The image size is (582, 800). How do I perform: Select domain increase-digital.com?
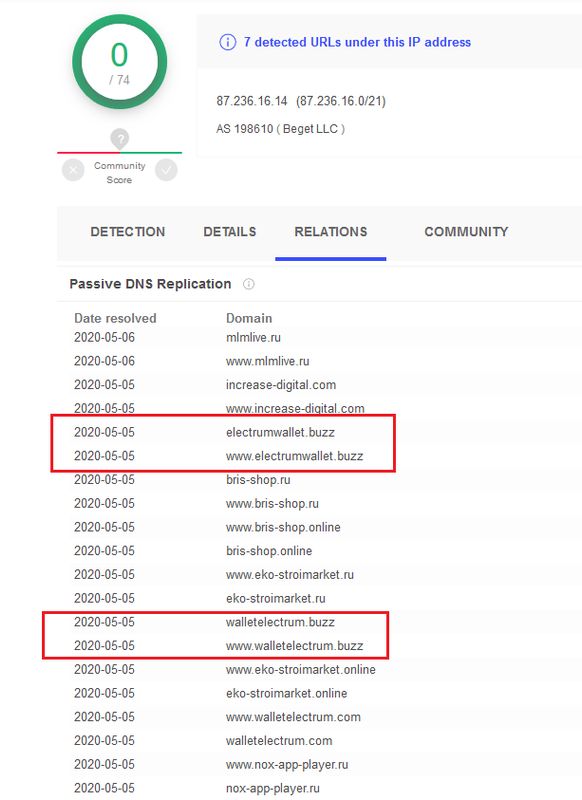pos(281,385)
